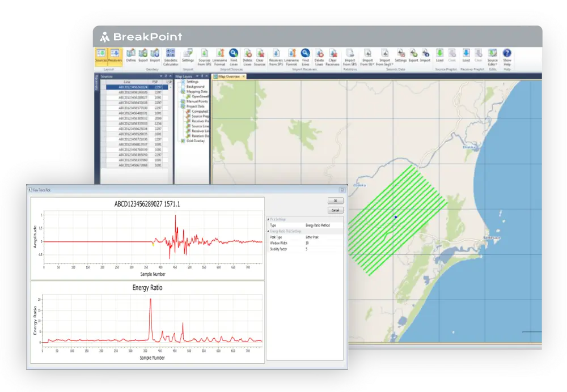Open the Seismic Data Settings
The height and width of the screenshot is (392, 567).
[x=401, y=56]
